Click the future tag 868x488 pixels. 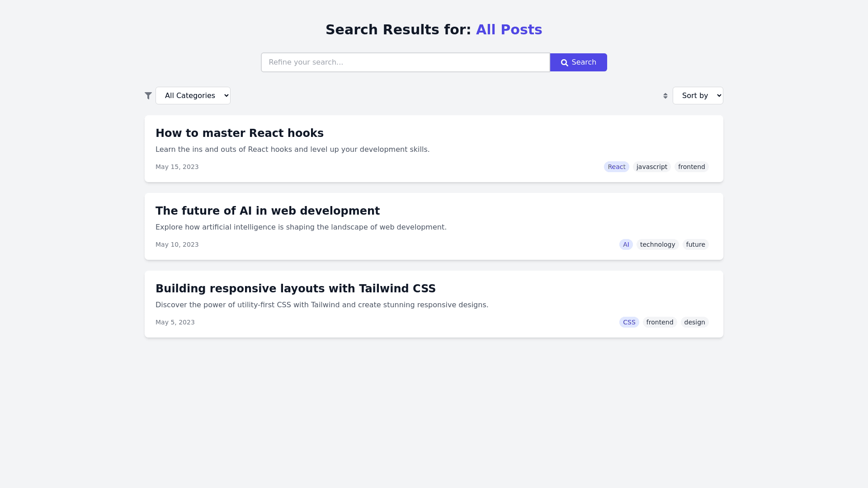pos(695,244)
